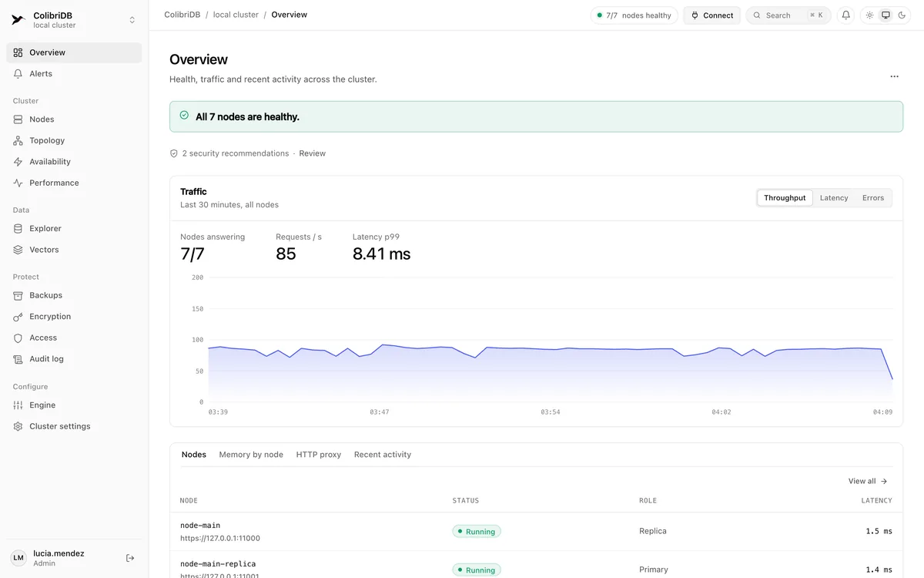Open the cluster switcher chevrons
Screen dimensions: 924x578
point(132,20)
